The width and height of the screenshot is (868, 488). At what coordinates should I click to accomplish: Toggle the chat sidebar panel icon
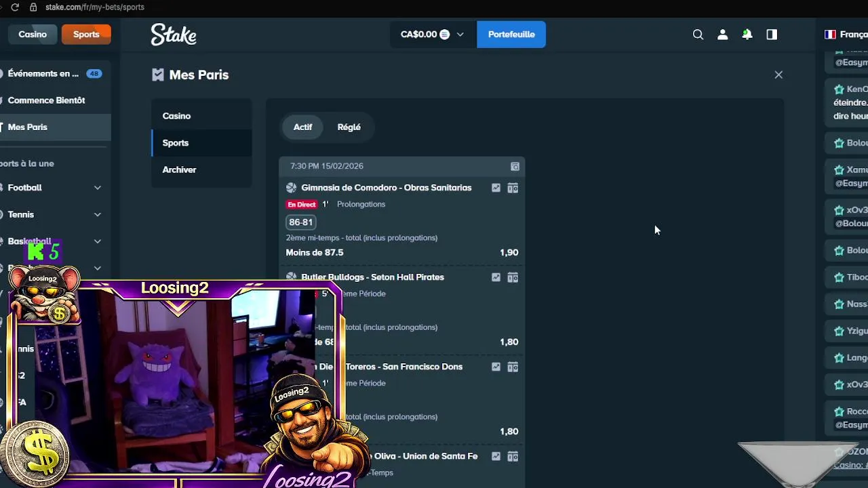point(772,35)
